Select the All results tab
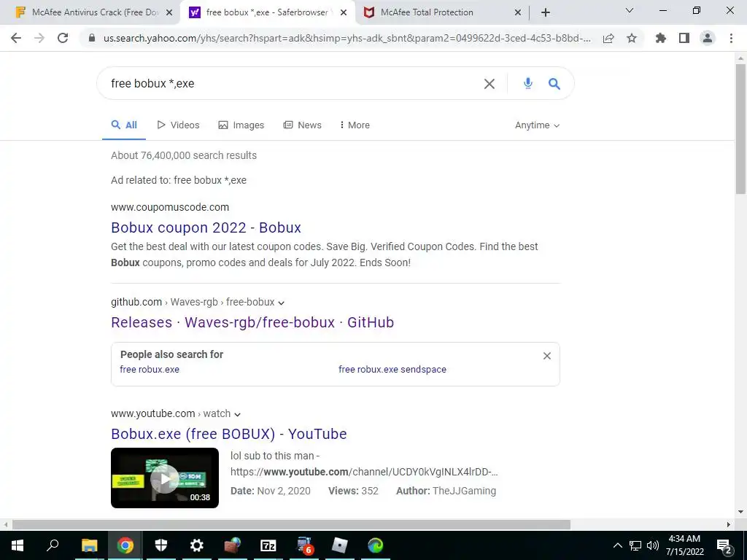747x560 pixels. pyautogui.click(x=124, y=125)
